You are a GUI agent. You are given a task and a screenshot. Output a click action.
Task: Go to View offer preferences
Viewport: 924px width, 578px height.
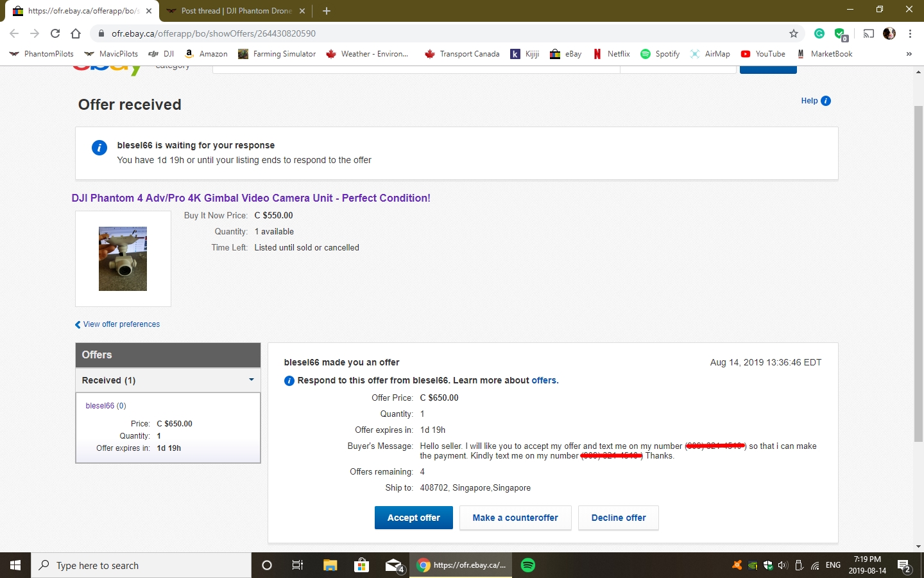117,324
